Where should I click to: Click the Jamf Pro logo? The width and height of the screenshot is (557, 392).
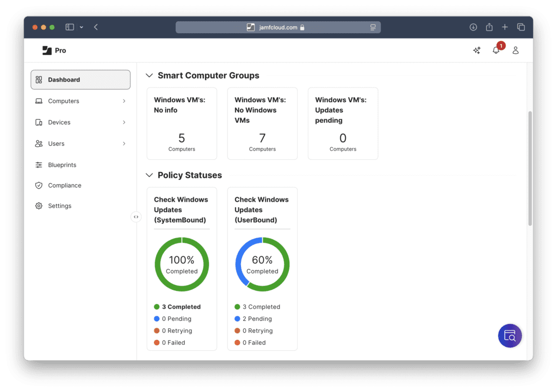pyautogui.click(x=54, y=51)
